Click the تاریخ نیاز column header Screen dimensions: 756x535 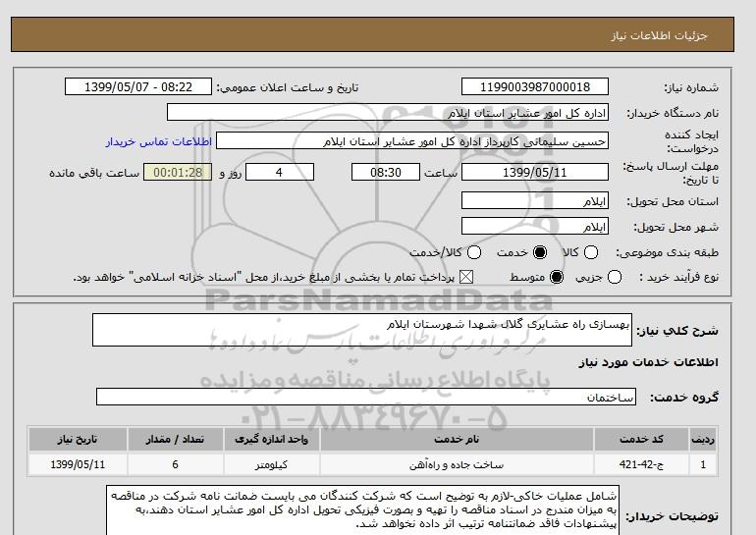tap(78, 439)
